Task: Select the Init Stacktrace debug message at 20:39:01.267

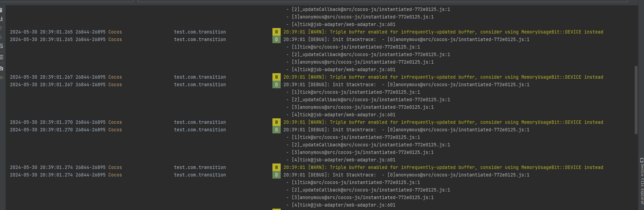Action: coord(406,84)
